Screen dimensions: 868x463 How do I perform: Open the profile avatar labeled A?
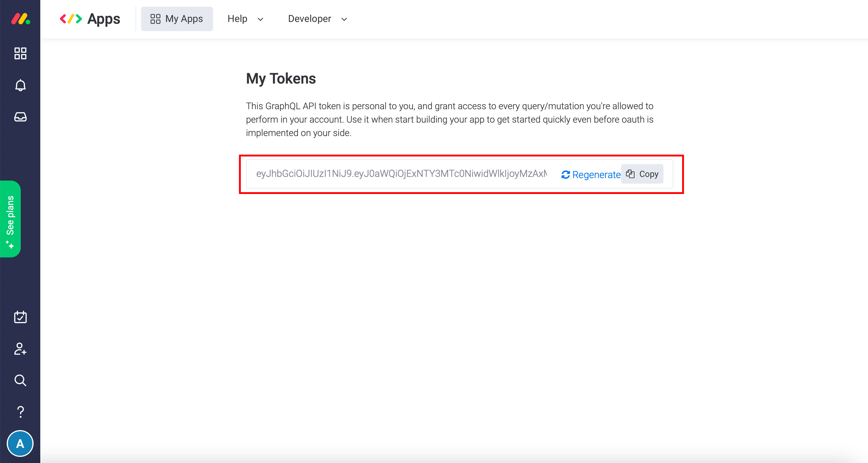(x=20, y=443)
